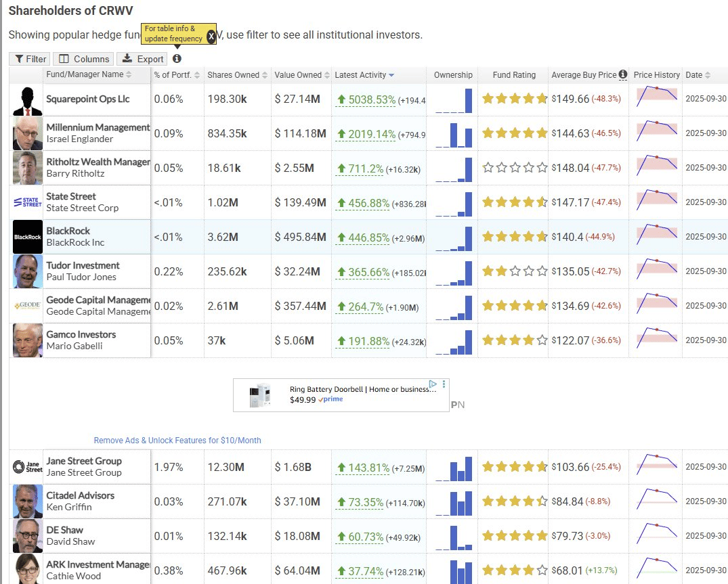Image resolution: width=728 pixels, height=584 pixels.
Task: Export the shareholders table
Action: pos(142,59)
